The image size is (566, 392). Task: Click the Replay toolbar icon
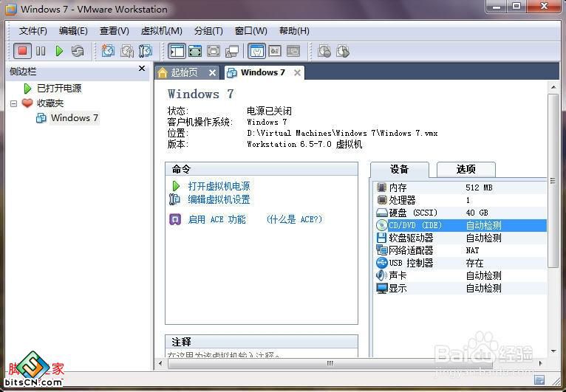(343, 51)
